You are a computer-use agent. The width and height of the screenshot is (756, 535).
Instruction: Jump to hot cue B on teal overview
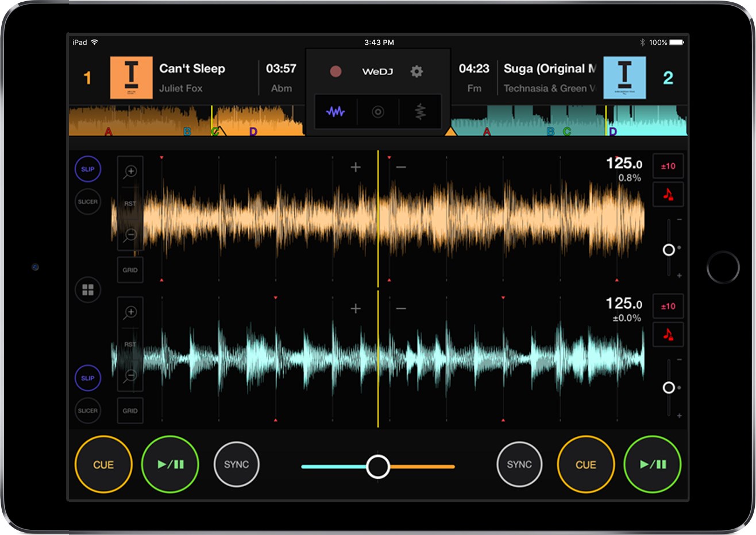tap(550, 131)
